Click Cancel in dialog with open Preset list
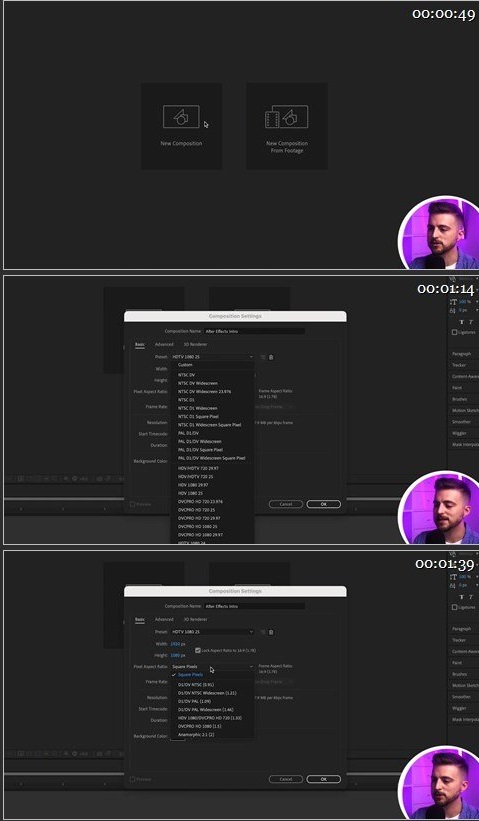Viewport: 479px width, 821px height. pyautogui.click(x=286, y=504)
